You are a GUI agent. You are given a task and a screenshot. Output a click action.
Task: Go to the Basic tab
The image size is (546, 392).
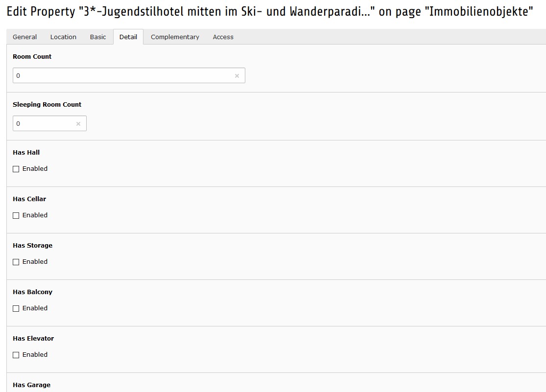[x=98, y=37]
